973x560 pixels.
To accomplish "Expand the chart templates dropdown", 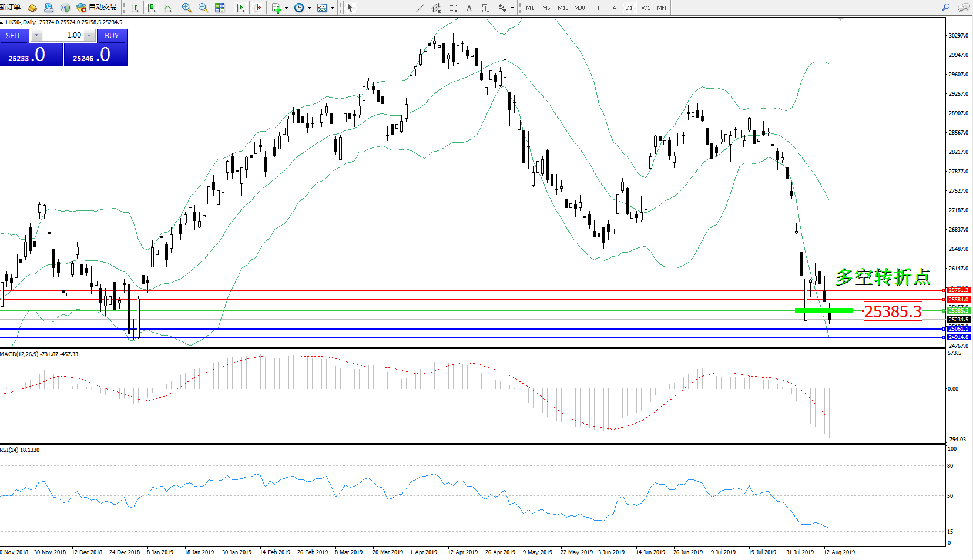I will pyautogui.click(x=332, y=8).
